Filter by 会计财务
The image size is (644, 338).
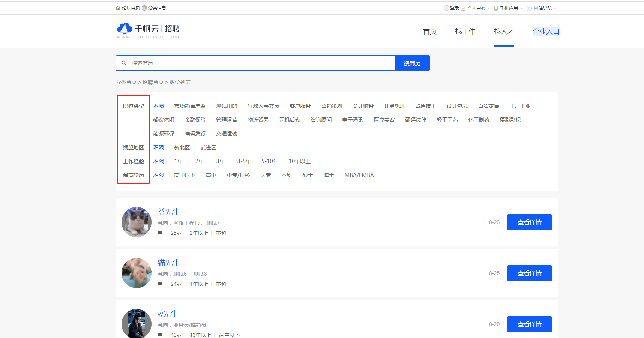pos(363,106)
